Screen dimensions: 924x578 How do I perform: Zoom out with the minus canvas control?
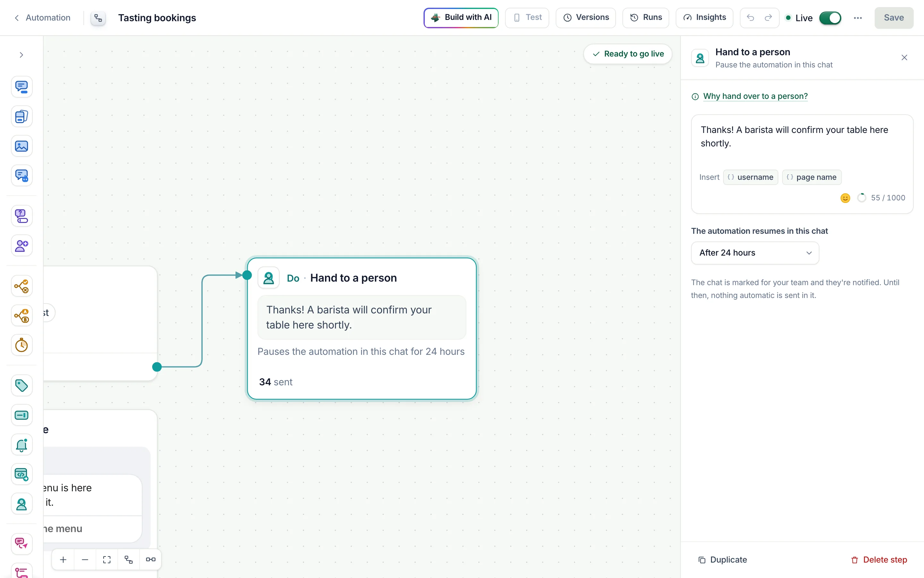click(x=85, y=560)
